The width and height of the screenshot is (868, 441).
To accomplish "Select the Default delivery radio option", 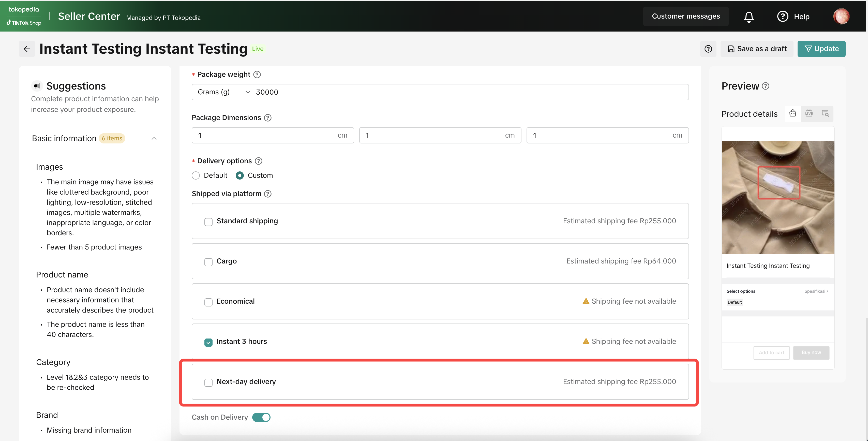I will point(196,176).
